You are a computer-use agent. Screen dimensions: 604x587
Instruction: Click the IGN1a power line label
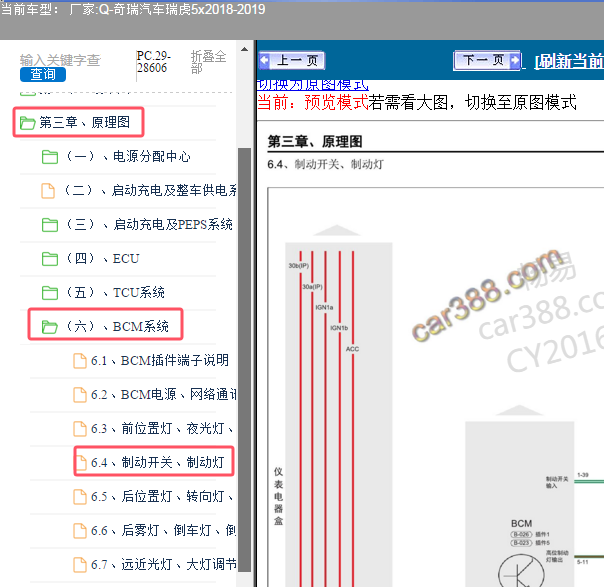point(324,307)
